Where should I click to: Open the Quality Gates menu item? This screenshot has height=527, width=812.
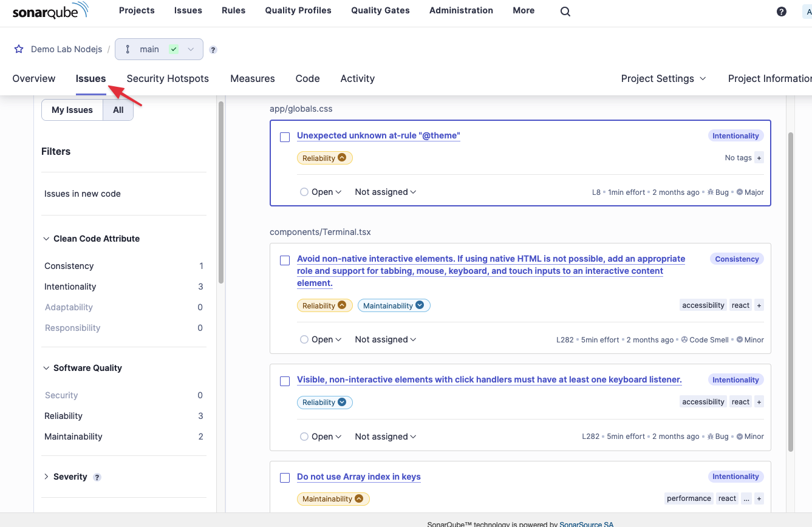pos(380,10)
